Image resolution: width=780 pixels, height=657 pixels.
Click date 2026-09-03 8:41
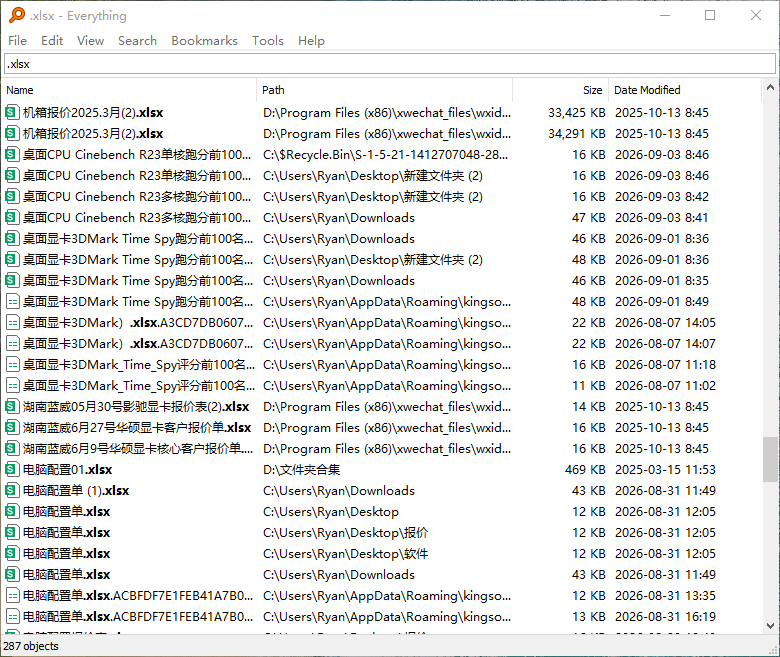(x=662, y=218)
